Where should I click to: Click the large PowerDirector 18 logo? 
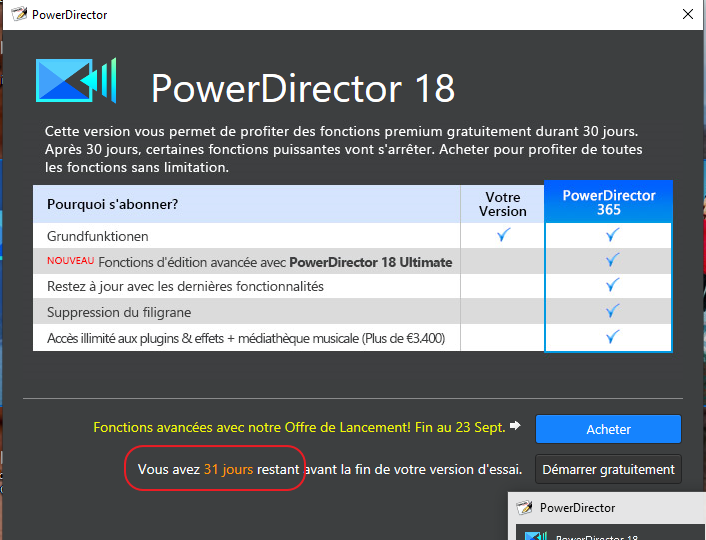(76, 81)
